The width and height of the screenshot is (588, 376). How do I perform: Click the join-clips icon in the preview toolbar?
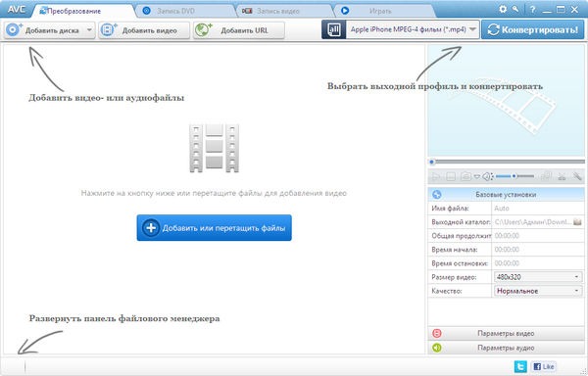click(x=547, y=176)
